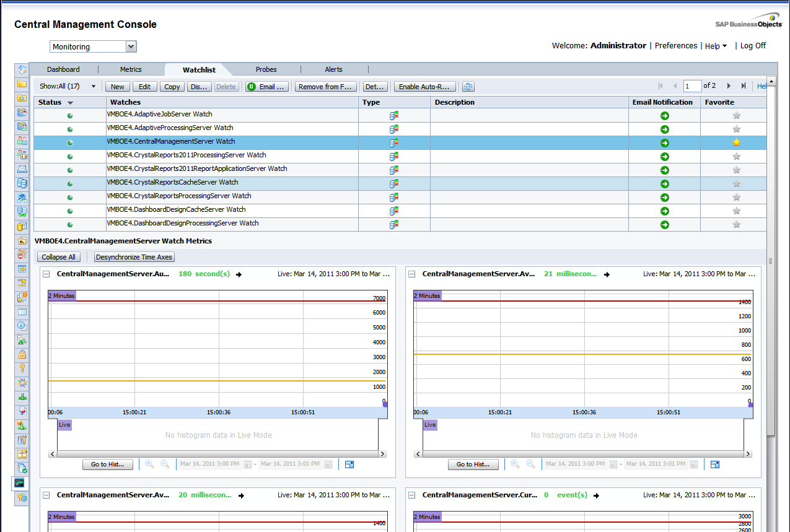Toggle favorite star for AdaptiveProcessingServer Watch
Screen dimensions: 790x532
(737, 129)
